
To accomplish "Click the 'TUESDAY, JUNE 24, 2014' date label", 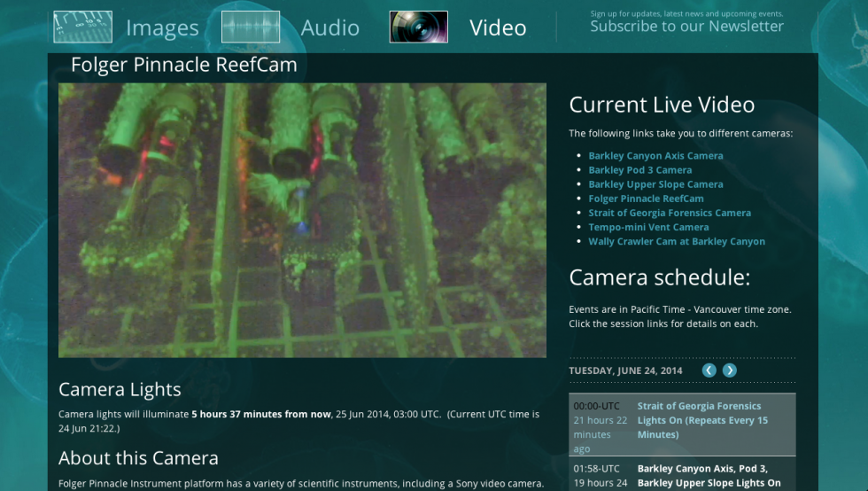I will pyautogui.click(x=625, y=370).
